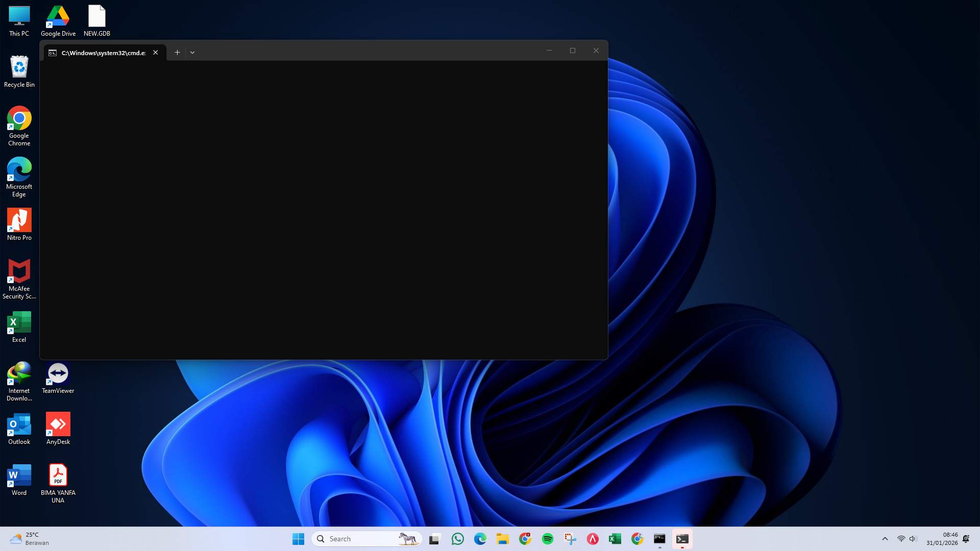Image resolution: width=980 pixels, height=551 pixels.
Task: Launch Spotify from the taskbar
Action: [x=547, y=538]
